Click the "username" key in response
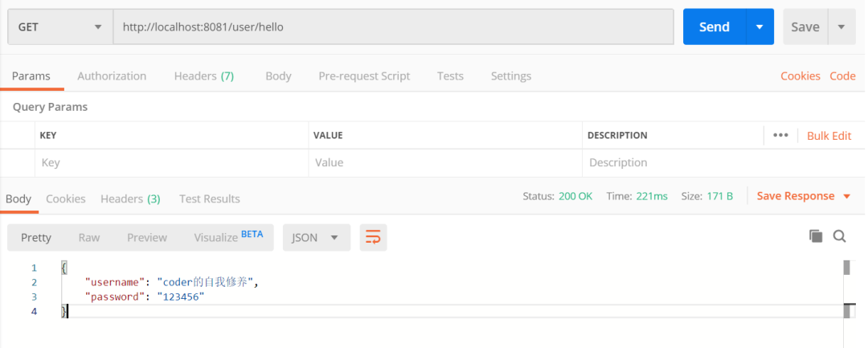 [x=114, y=282]
